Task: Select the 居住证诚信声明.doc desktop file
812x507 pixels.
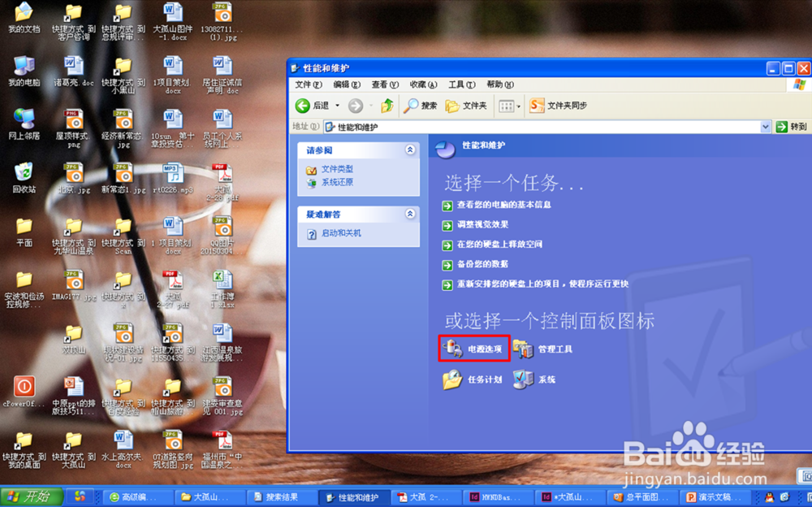Action: point(222,75)
